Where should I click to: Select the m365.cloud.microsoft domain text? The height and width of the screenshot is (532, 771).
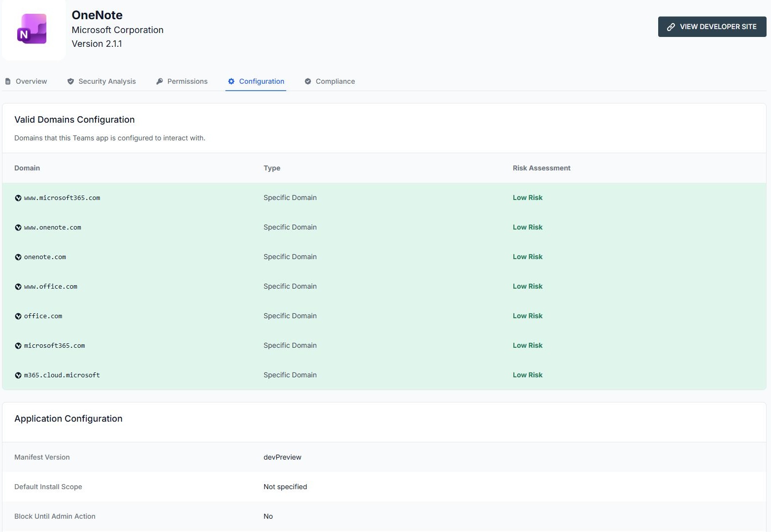click(62, 375)
